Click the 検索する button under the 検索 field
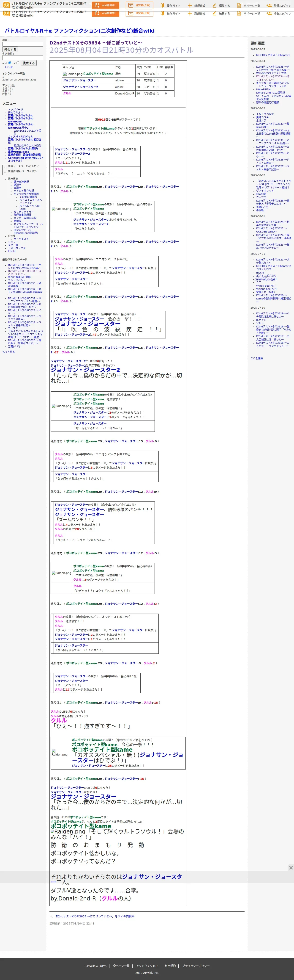 click(10, 50)
